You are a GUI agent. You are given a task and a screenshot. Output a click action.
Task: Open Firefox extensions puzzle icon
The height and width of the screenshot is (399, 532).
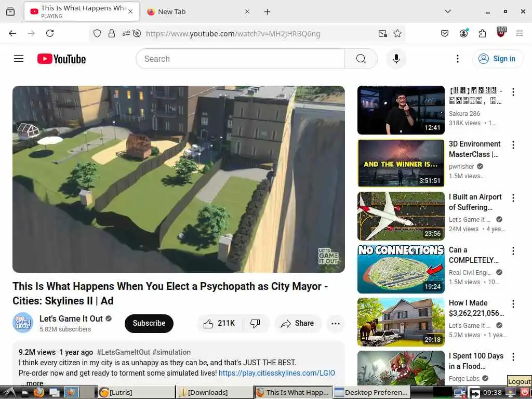coord(482,33)
